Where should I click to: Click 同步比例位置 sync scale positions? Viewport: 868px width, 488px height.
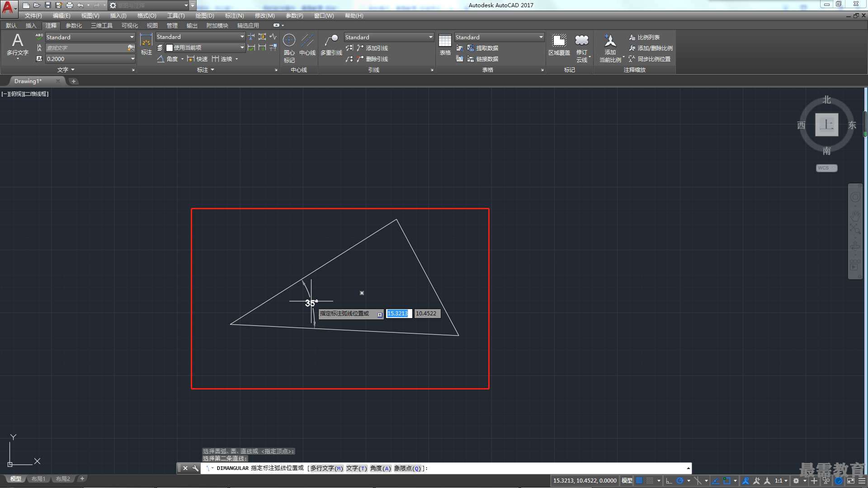tap(650, 59)
